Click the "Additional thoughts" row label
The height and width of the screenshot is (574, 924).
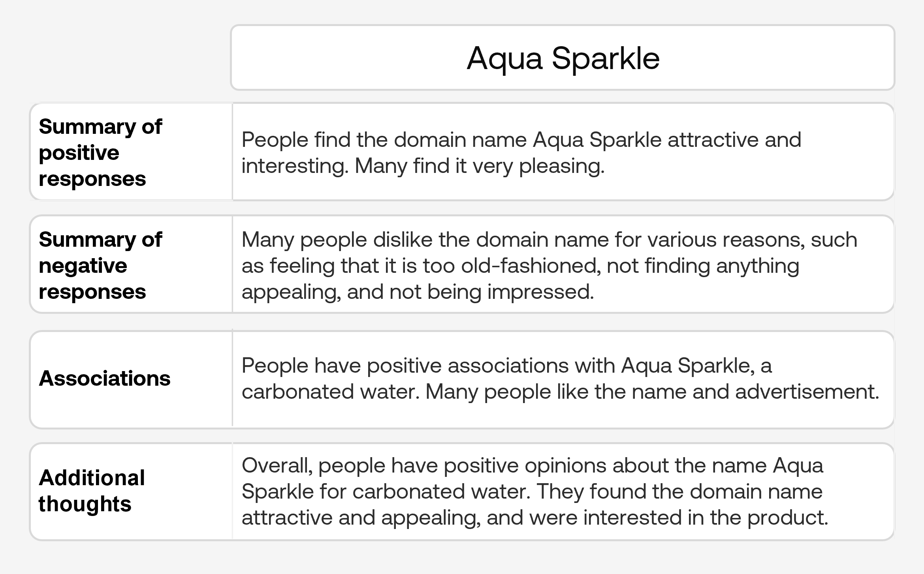[92, 491]
